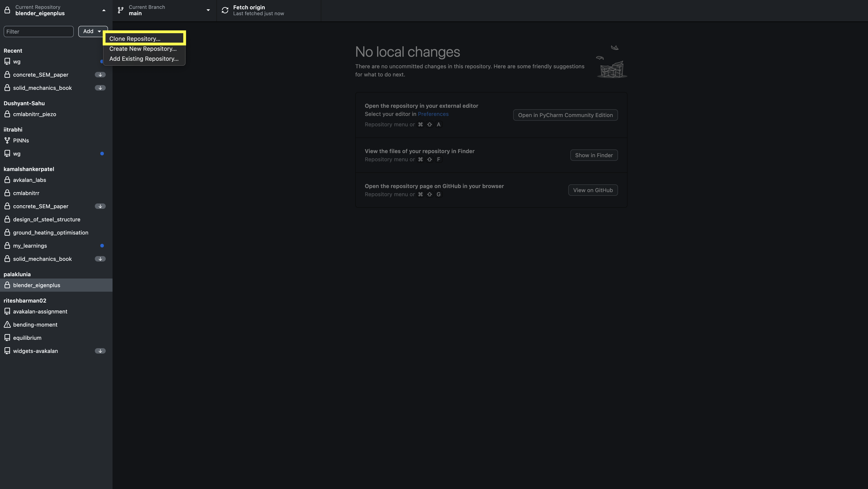Click the fork icon next to PINNs
This screenshot has width=868, height=489.
(7, 140)
